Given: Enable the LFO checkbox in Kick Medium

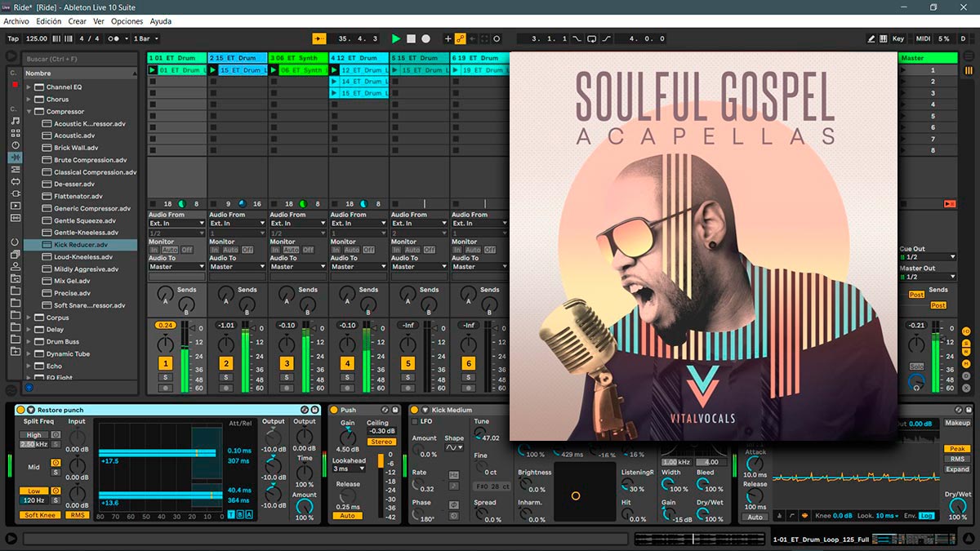Looking at the screenshot, I should click(415, 422).
